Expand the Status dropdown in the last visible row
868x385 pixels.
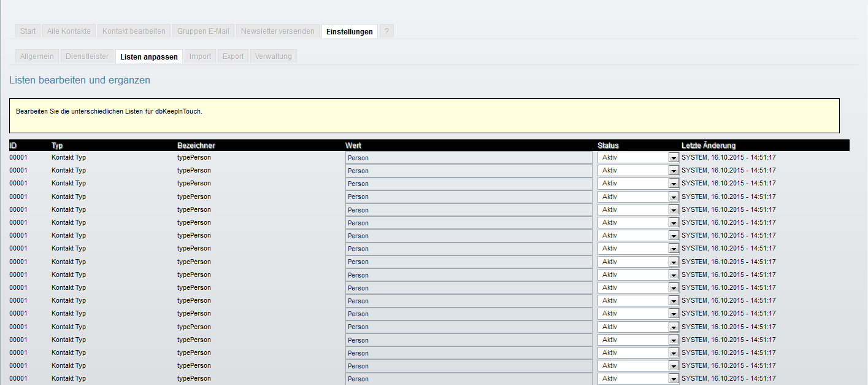coord(638,379)
